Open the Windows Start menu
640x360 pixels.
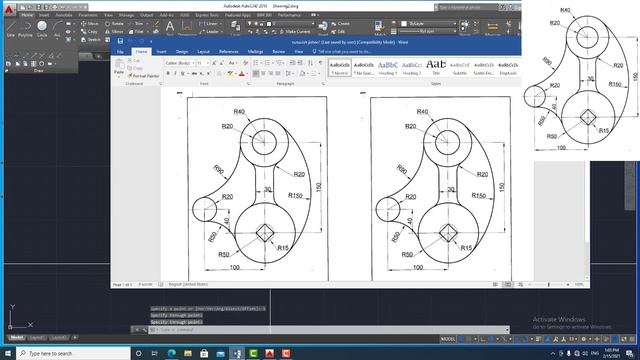click(x=8, y=353)
